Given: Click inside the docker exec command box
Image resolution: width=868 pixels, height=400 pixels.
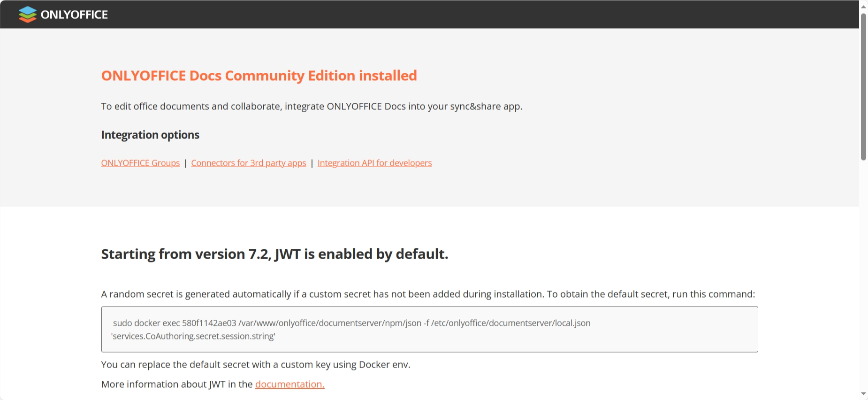Looking at the screenshot, I should pos(429,329).
